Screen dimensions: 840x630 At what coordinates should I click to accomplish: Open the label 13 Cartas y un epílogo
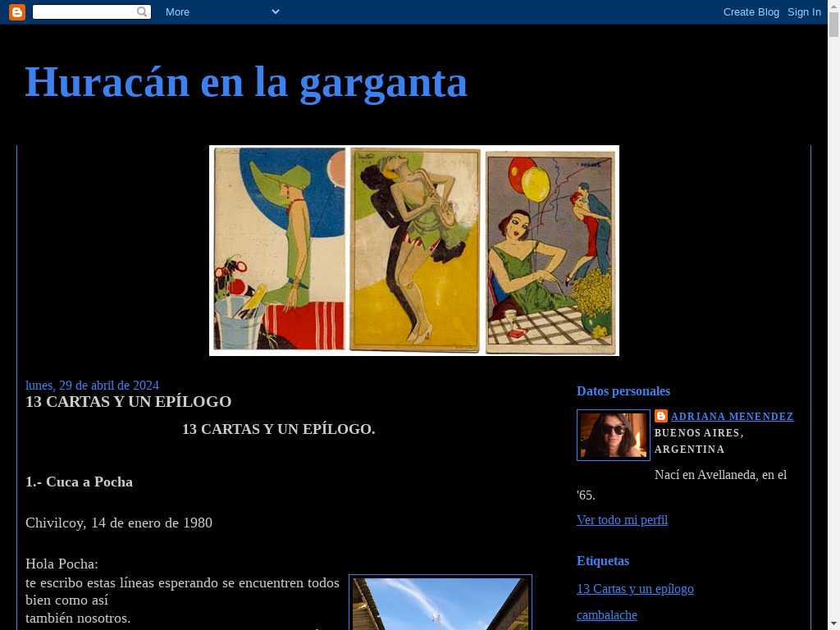(635, 589)
